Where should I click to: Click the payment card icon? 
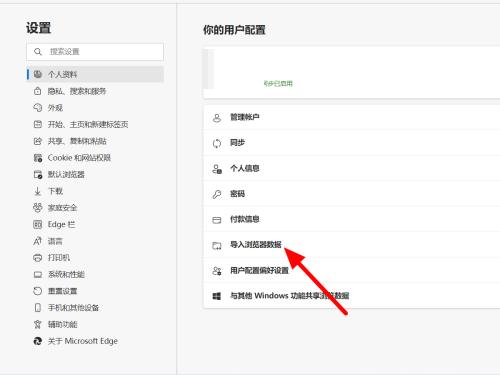click(217, 220)
